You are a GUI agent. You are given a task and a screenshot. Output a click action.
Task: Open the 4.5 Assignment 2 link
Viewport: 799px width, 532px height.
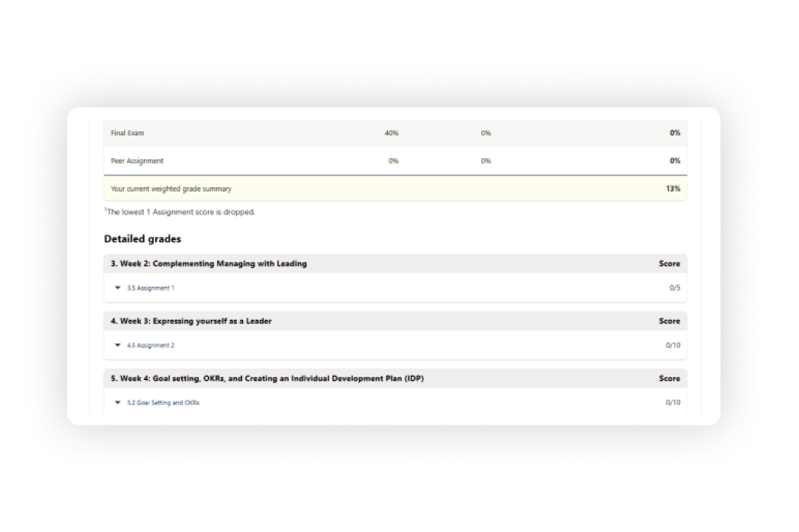(x=151, y=346)
